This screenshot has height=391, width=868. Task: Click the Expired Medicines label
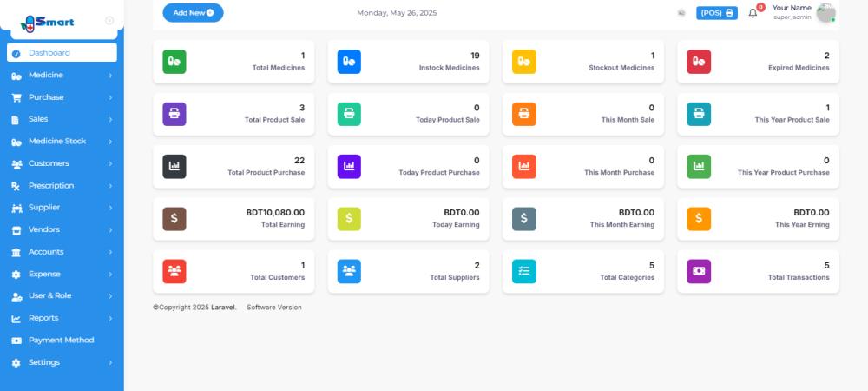[x=799, y=68]
